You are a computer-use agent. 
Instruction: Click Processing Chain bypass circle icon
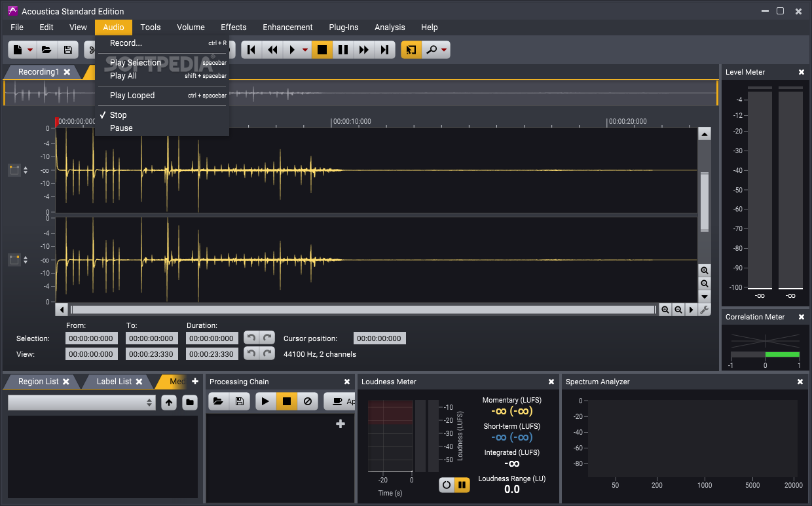click(307, 401)
